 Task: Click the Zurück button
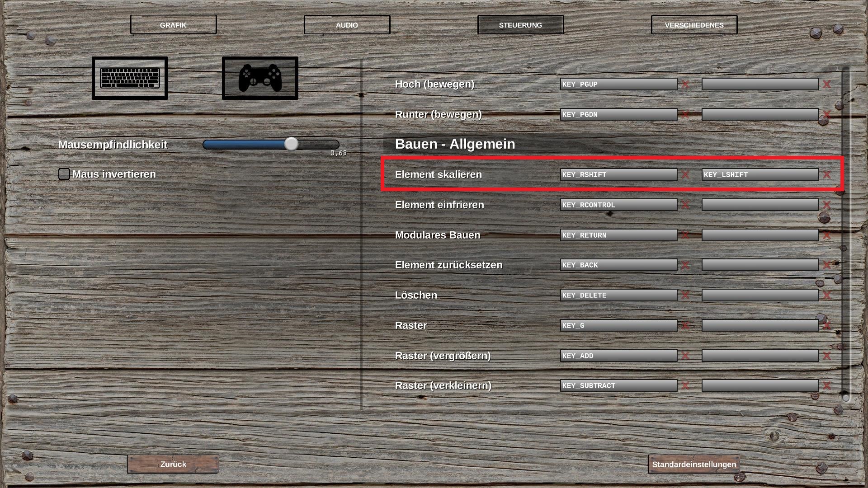(x=173, y=464)
